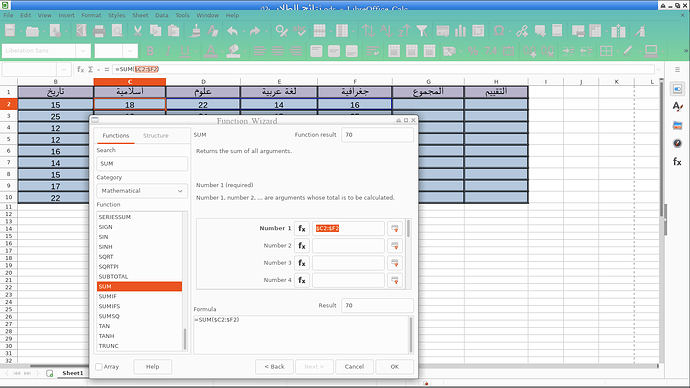Expand the Name Box dropdown arrow
The height and width of the screenshot is (388, 690).
[64, 70]
